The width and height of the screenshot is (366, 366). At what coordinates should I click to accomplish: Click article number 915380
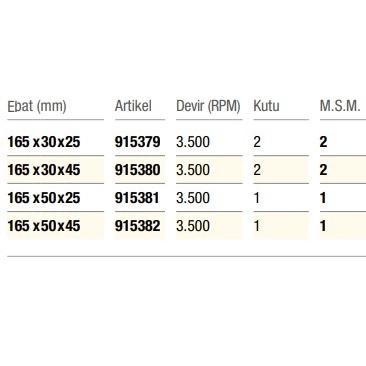(138, 170)
